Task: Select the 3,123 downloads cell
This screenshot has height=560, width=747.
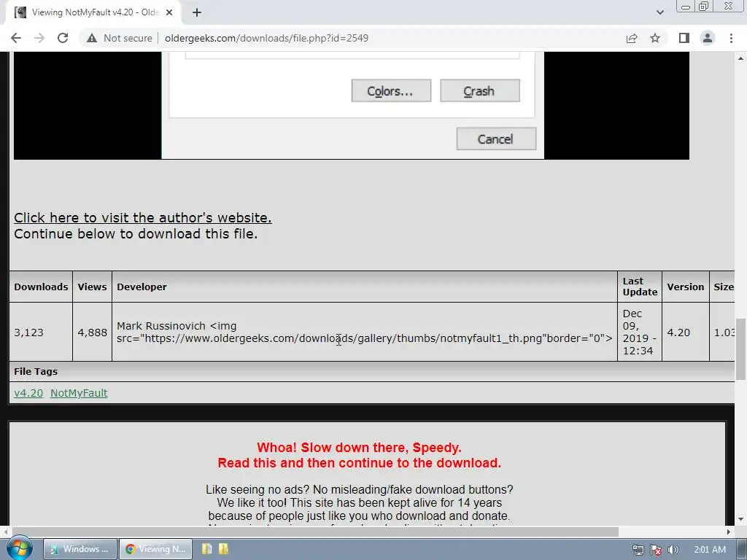Action: click(x=41, y=332)
